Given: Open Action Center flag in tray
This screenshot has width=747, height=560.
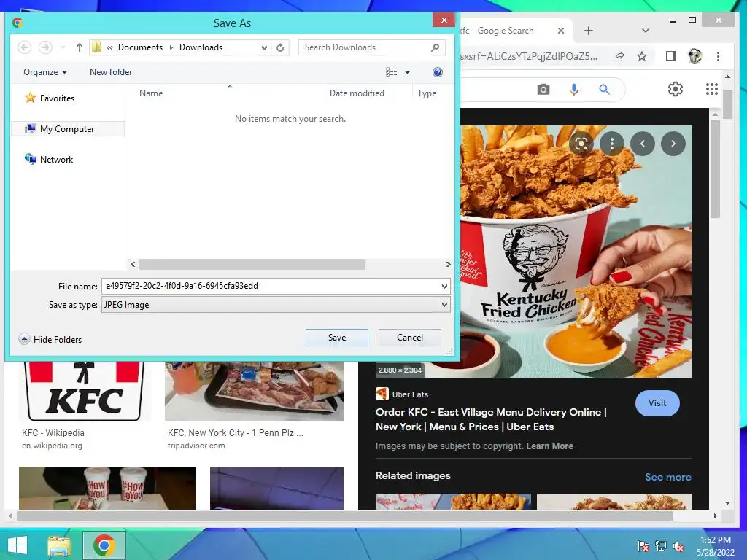Looking at the screenshot, I should point(643,546).
